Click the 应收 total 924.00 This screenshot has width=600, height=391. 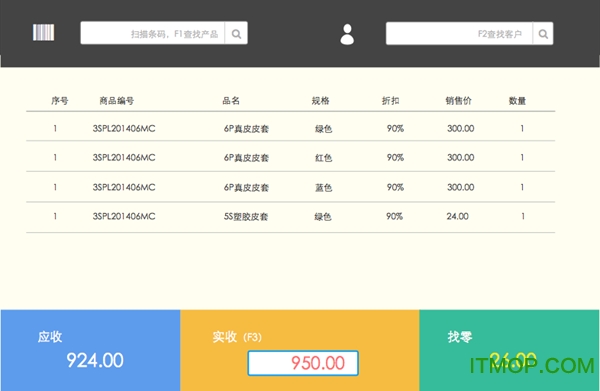coord(95,360)
